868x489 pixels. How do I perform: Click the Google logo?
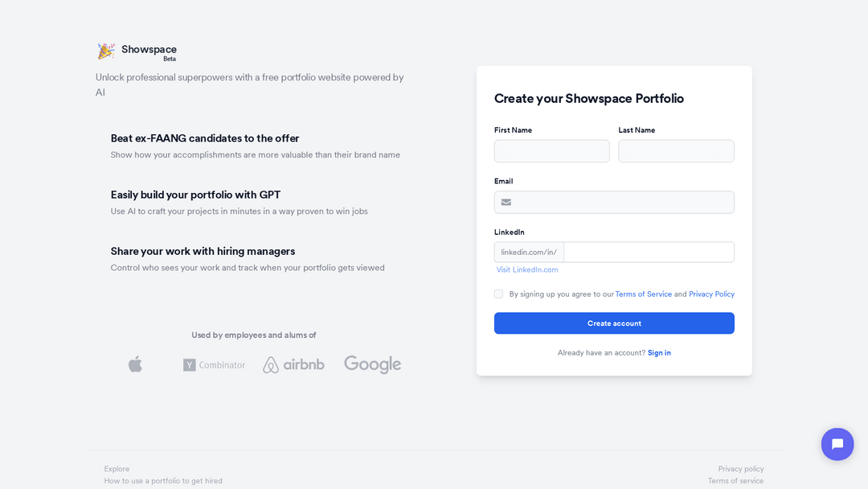(x=373, y=364)
